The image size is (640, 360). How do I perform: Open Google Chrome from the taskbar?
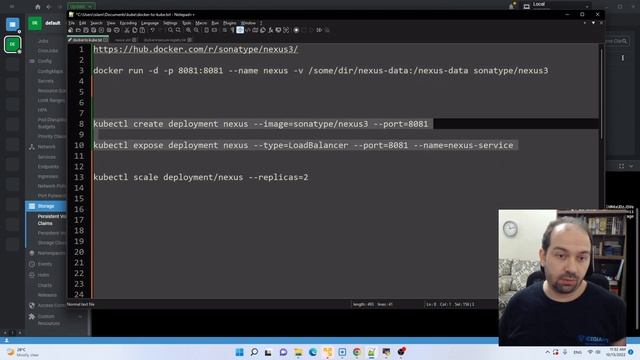pyautogui.click(x=357, y=352)
